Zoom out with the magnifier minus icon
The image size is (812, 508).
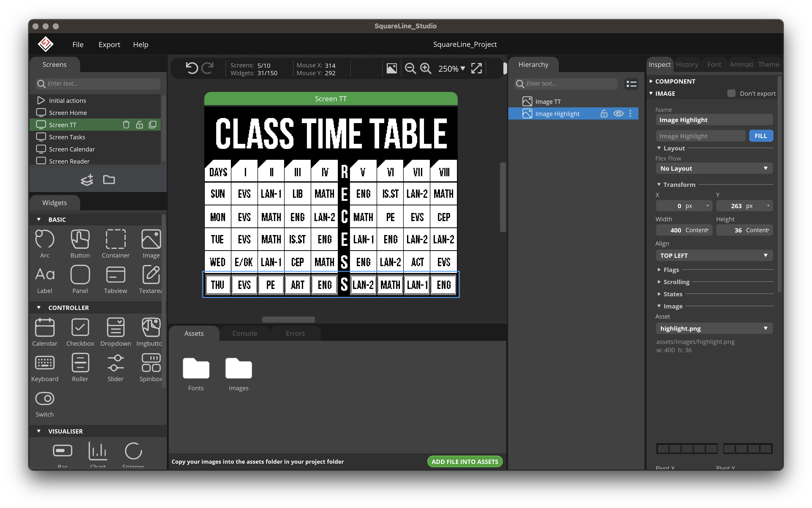point(410,69)
